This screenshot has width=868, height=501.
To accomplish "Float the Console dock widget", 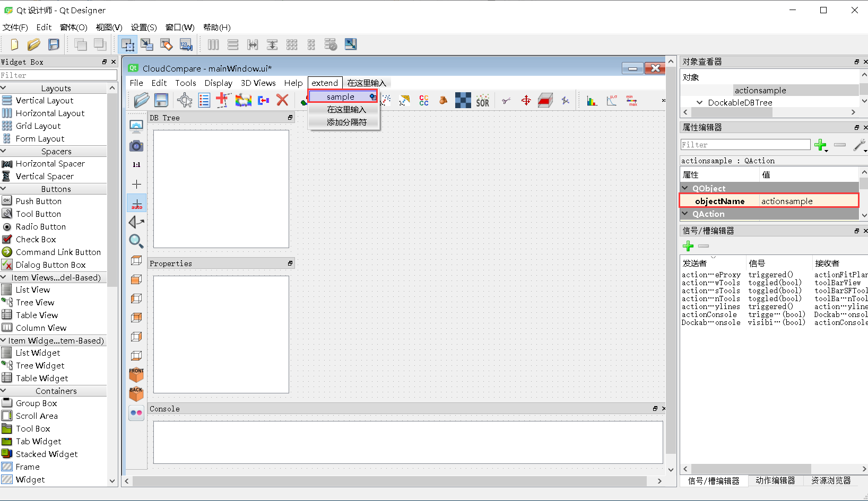I will [655, 409].
